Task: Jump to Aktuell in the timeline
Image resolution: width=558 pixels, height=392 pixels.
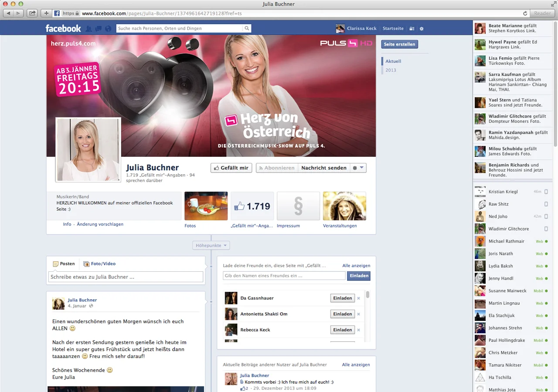Action: pyautogui.click(x=393, y=61)
